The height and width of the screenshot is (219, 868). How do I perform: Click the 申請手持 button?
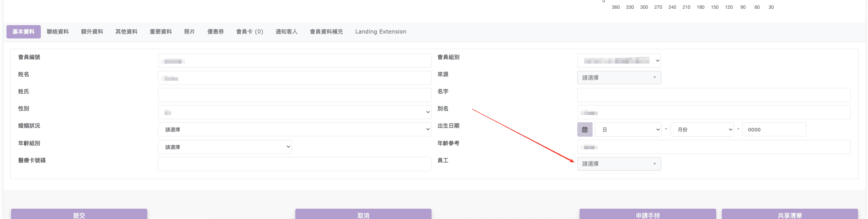coord(647,215)
